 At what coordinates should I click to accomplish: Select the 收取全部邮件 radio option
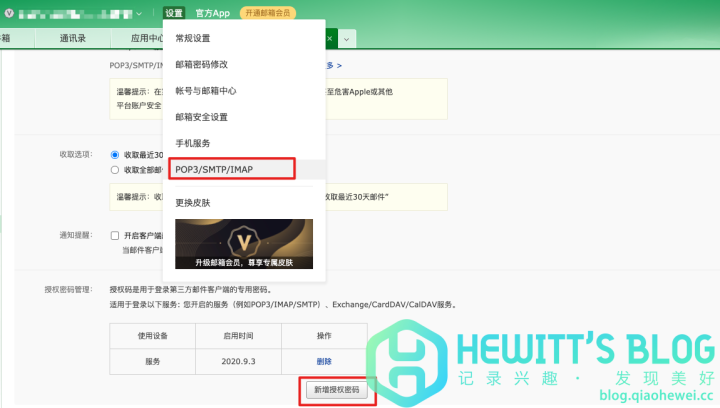115,170
